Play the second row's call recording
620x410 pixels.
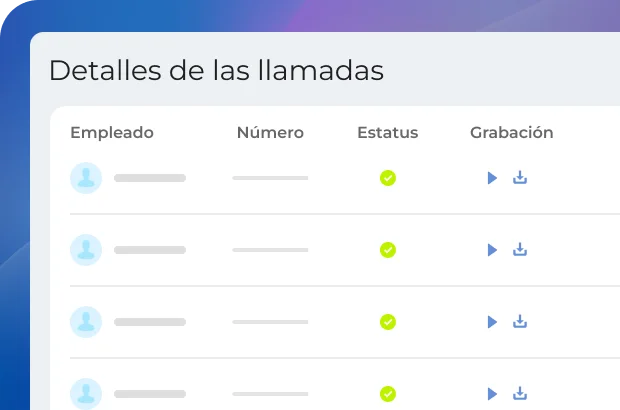(x=492, y=250)
